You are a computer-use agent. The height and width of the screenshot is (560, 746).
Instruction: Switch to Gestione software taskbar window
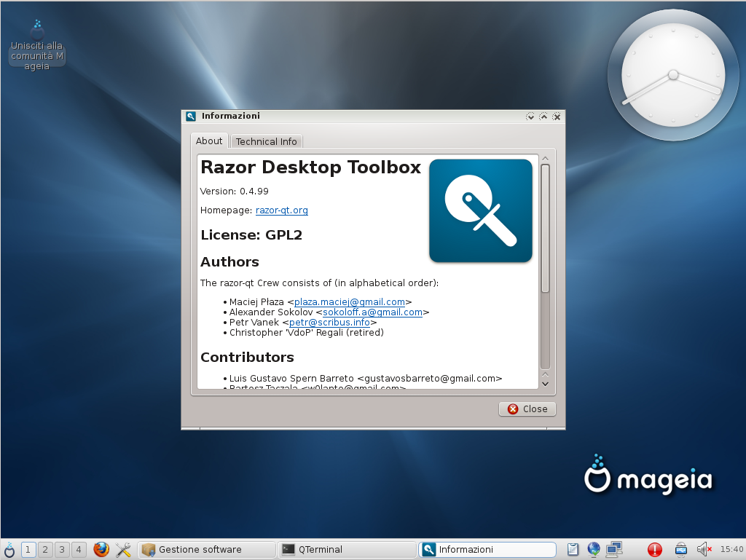[207, 550]
